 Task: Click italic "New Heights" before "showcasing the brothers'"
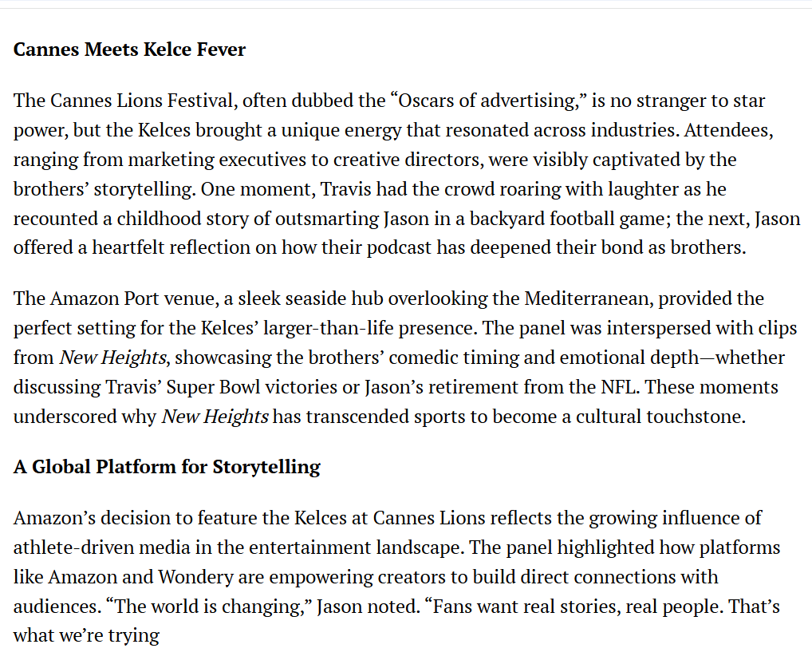coord(113,358)
